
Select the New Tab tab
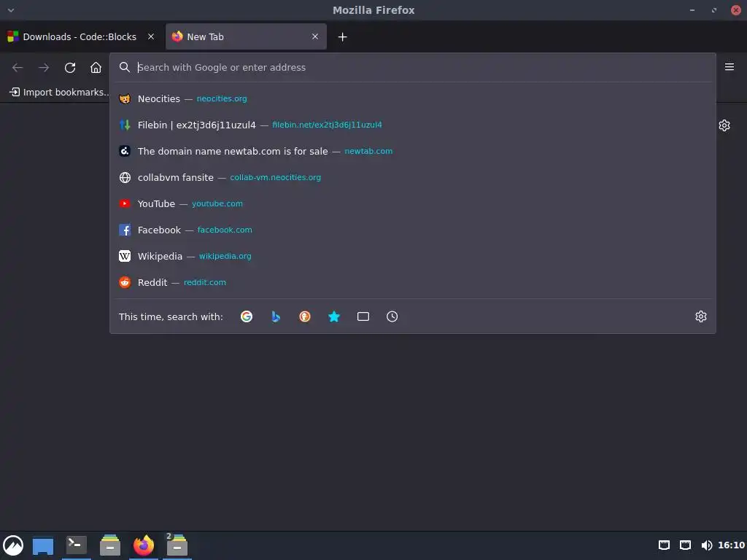[x=246, y=36]
